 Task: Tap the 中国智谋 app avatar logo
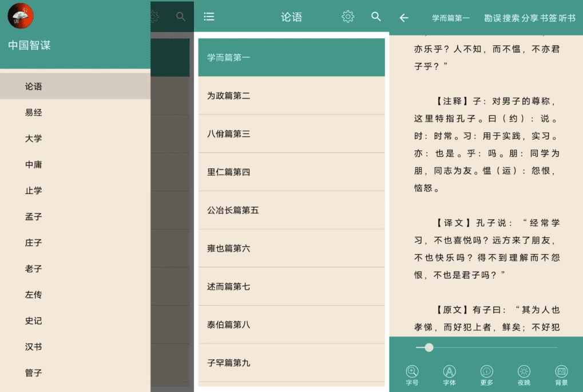click(21, 16)
